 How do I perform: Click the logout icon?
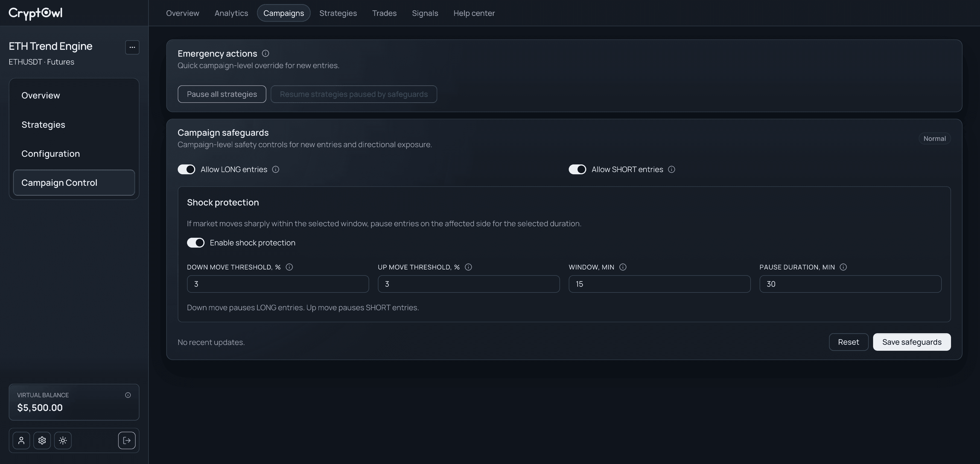coord(127,440)
